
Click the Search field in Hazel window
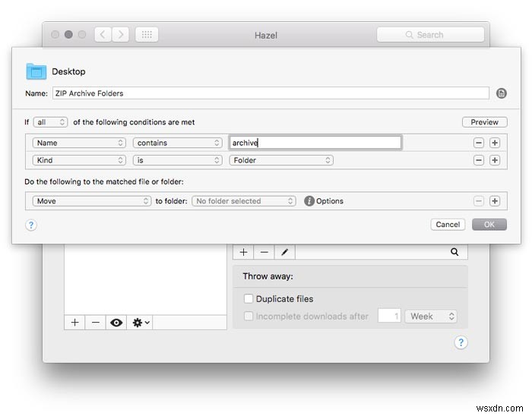(x=430, y=35)
